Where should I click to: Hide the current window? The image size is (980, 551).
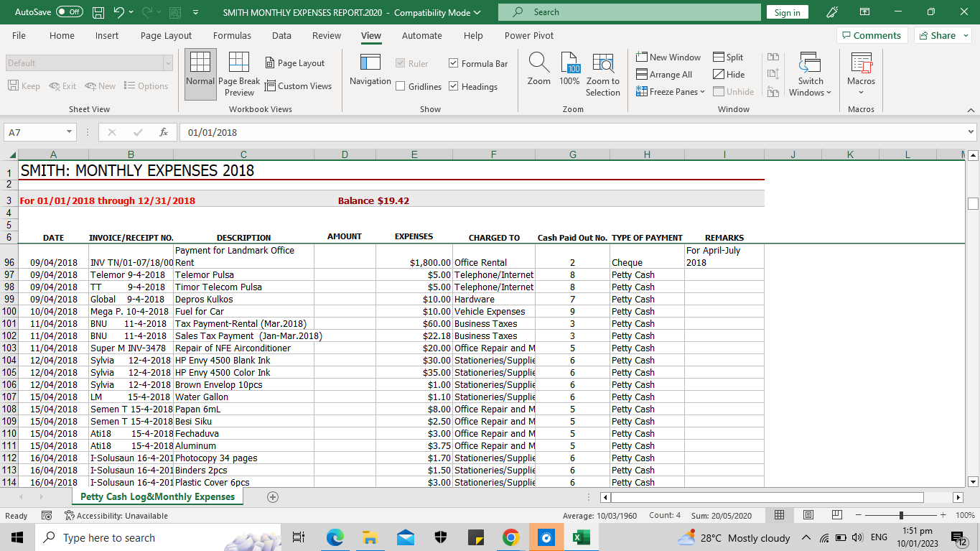point(729,75)
